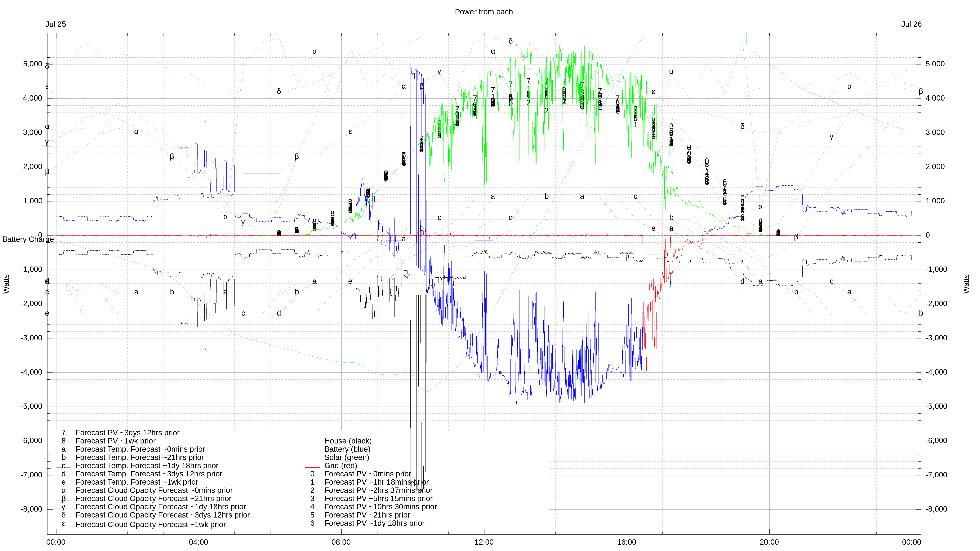The image size is (980, 551).
Task: Click the chart title "Power from each"
Action: pos(483,12)
